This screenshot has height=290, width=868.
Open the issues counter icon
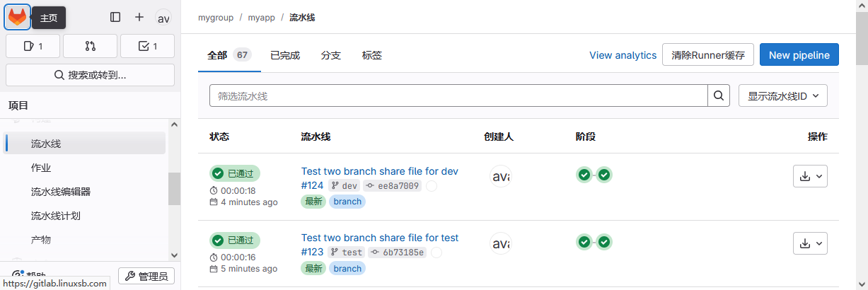tap(33, 46)
